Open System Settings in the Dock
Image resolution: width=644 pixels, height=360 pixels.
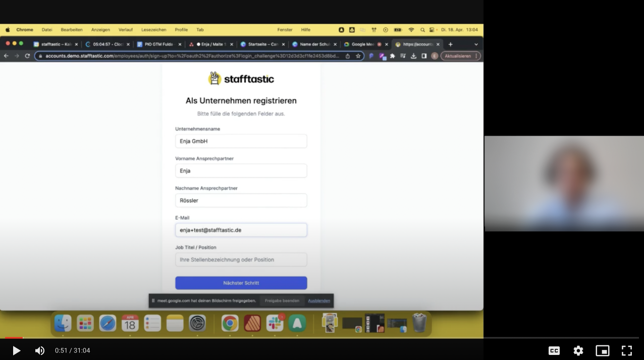click(197, 323)
